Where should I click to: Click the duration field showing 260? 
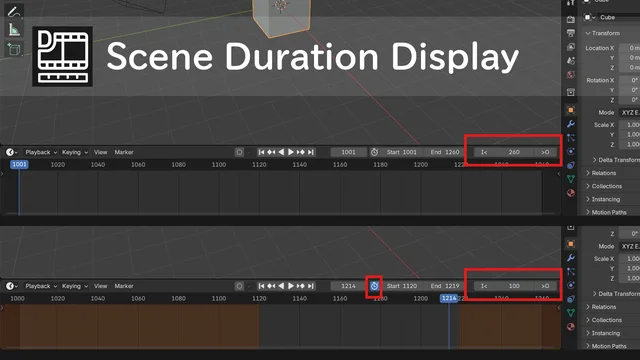[x=514, y=152]
